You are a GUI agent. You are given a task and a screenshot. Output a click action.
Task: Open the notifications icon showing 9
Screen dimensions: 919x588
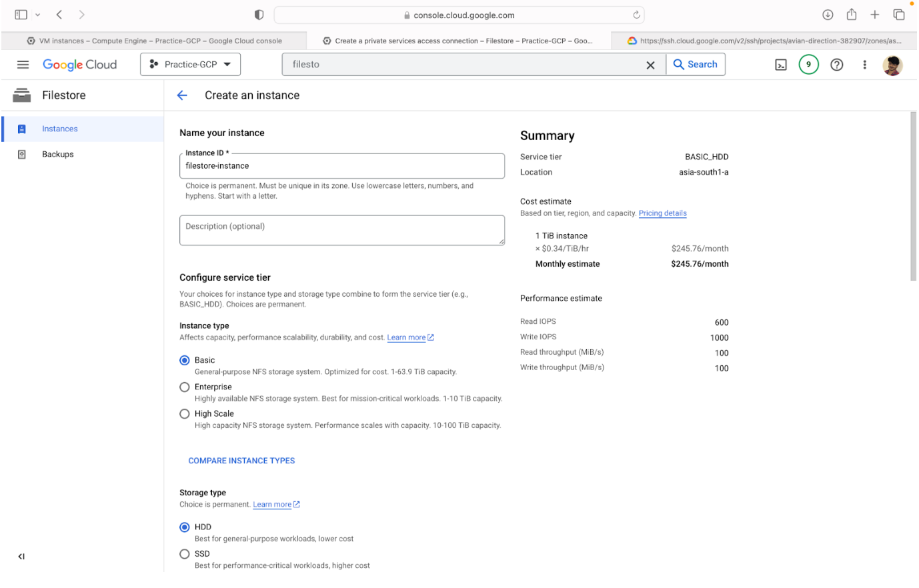coord(808,64)
